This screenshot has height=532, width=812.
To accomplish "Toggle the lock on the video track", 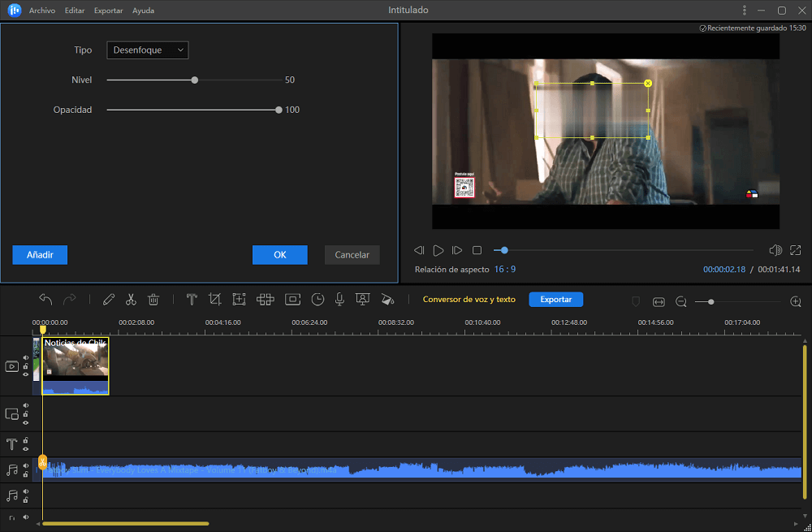I will pos(26,366).
